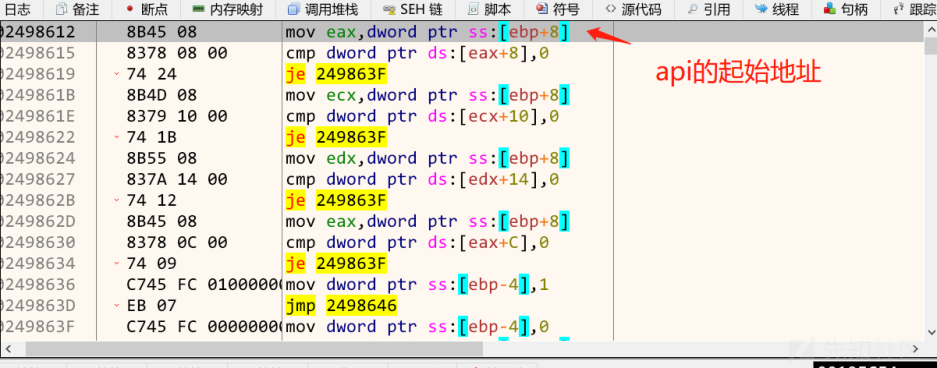The height and width of the screenshot is (368, 937).
Task: Select address 0249862B row
Action: pos(38,201)
